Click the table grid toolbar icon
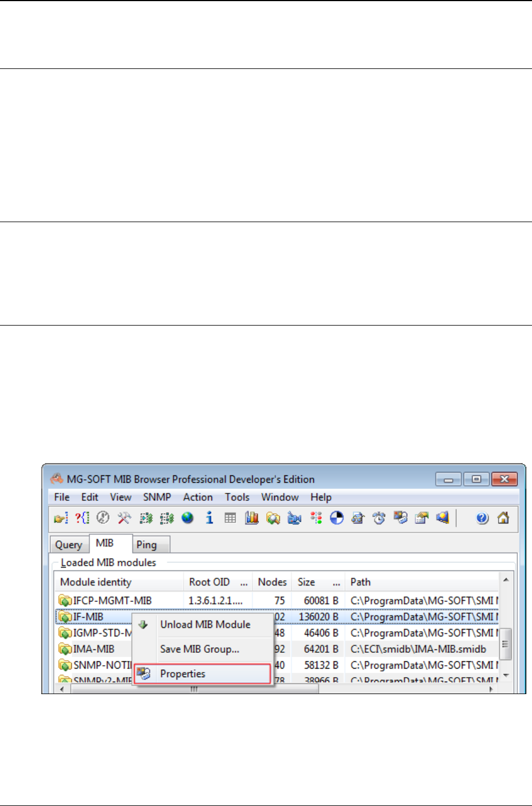The height and width of the screenshot is (806, 532). tap(230, 518)
